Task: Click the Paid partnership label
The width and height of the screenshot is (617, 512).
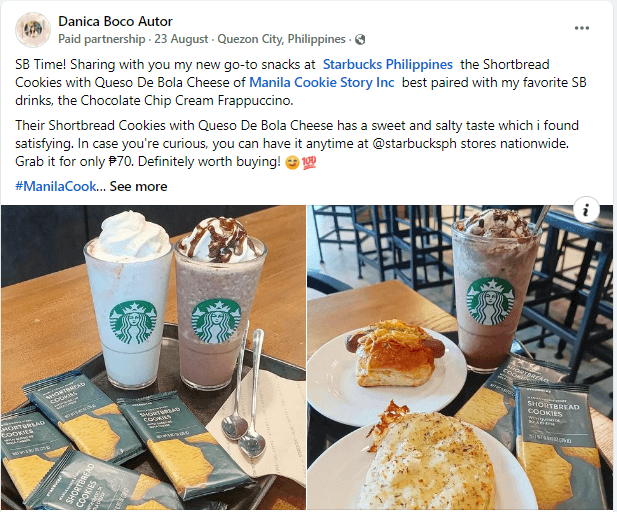Action: (x=102, y=39)
